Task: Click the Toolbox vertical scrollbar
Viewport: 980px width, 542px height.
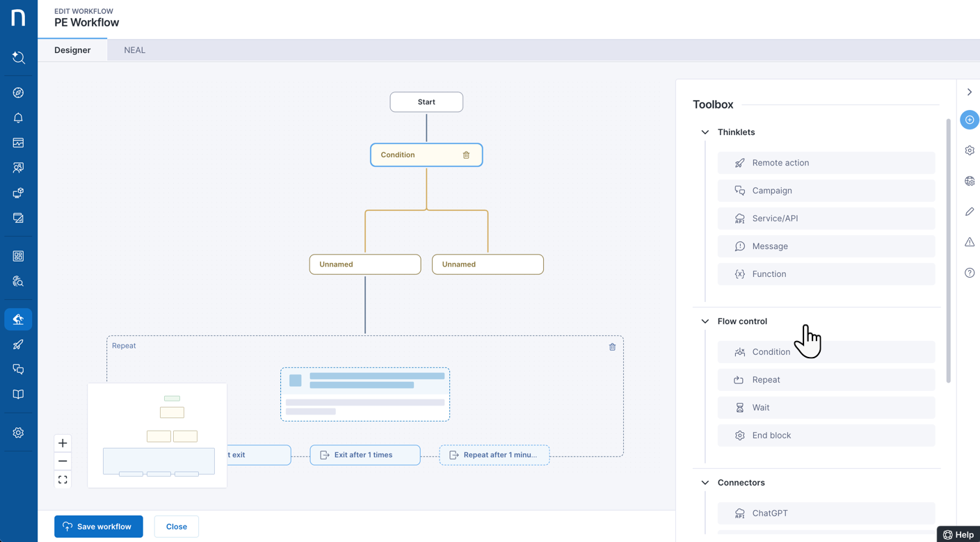Action: point(948,250)
